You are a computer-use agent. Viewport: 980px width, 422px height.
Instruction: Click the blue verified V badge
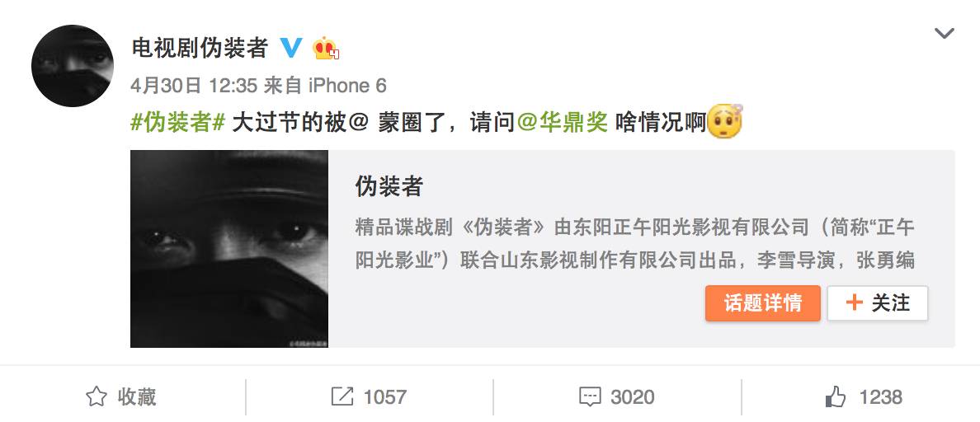pyautogui.click(x=290, y=48)
